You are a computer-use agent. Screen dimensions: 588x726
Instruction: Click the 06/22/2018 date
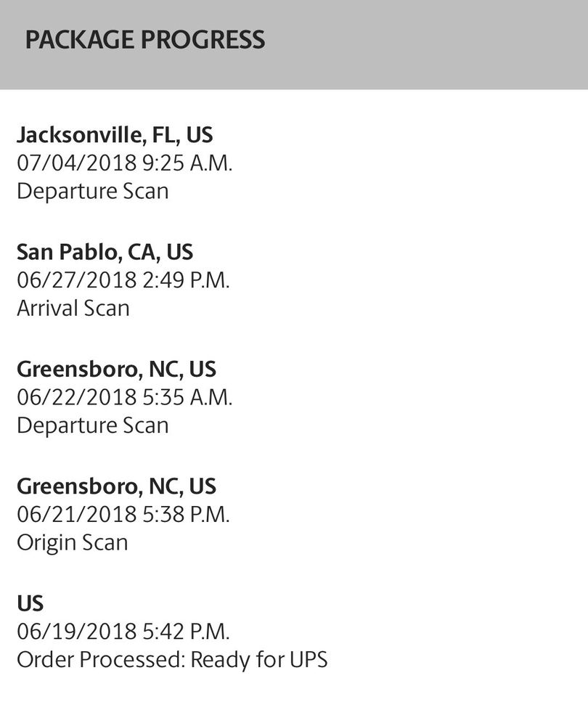click(76, 397)
